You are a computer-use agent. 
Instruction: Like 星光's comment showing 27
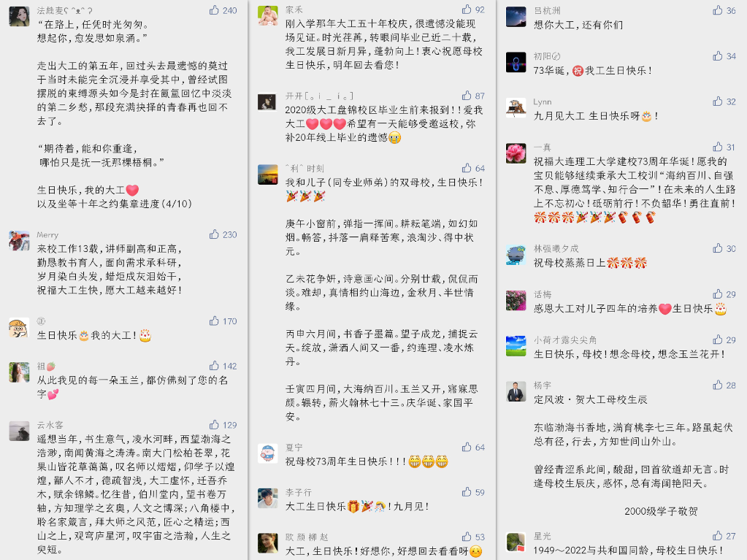[718, 535]
